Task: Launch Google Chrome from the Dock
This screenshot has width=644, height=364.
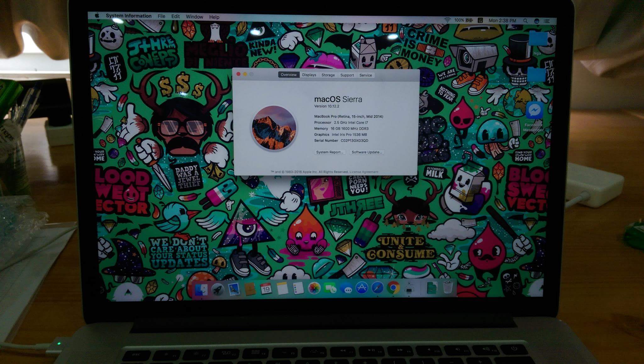Action: click(393, 288)
